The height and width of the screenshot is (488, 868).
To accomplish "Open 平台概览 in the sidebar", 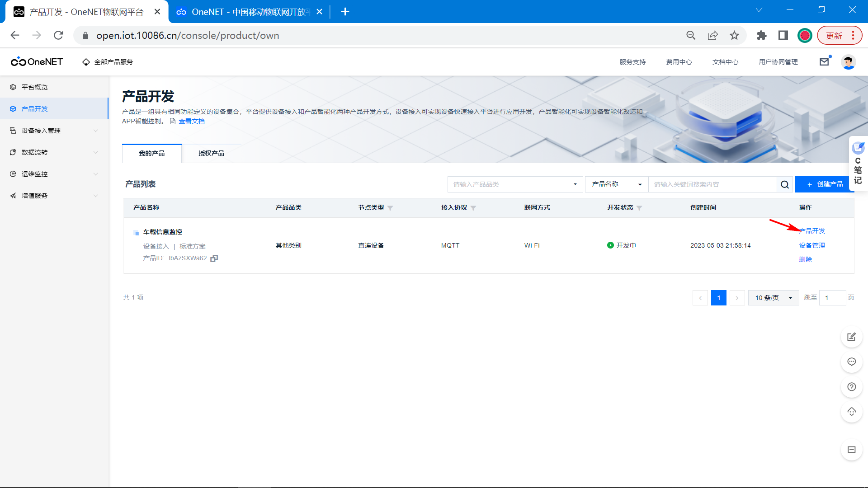I will point(35,87).
